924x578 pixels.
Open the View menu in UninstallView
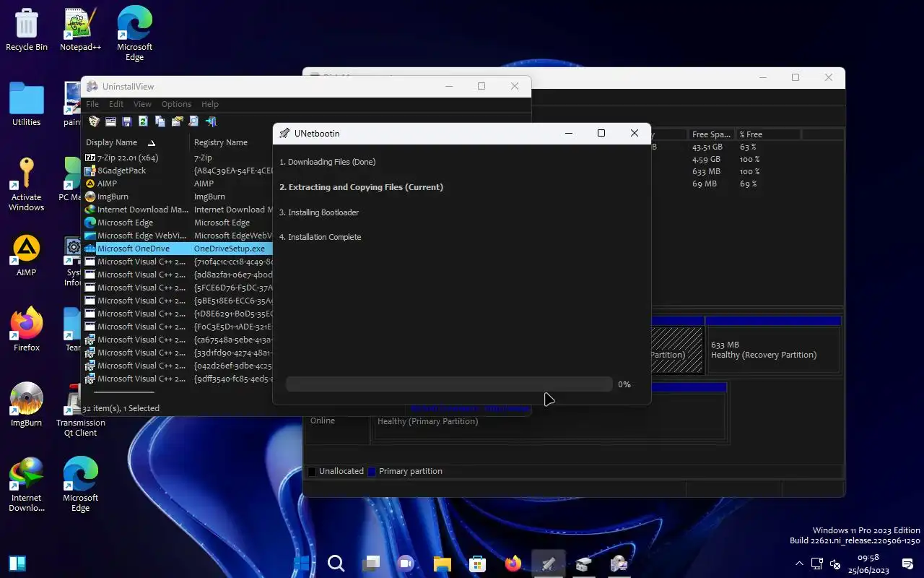point(142,104)
